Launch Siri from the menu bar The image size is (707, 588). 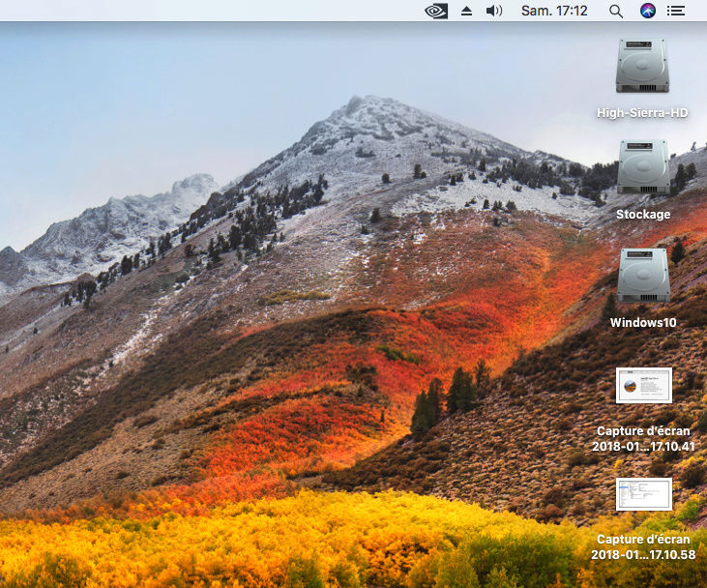[x=648, y=11]
